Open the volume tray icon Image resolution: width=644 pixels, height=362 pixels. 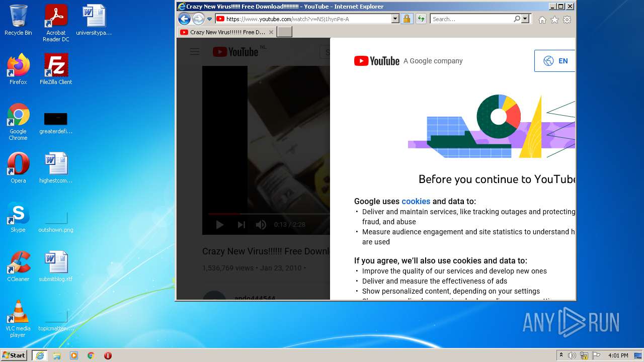572,355
